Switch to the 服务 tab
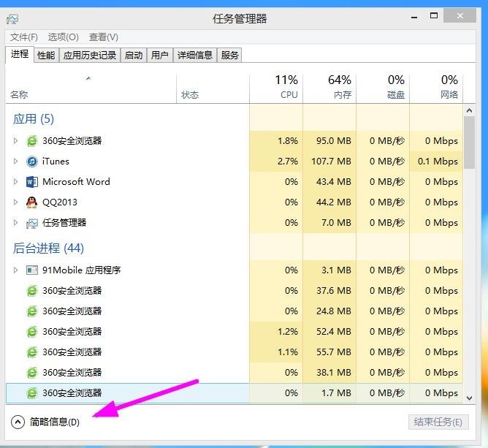The image size is (488, 448). point(229,56)
